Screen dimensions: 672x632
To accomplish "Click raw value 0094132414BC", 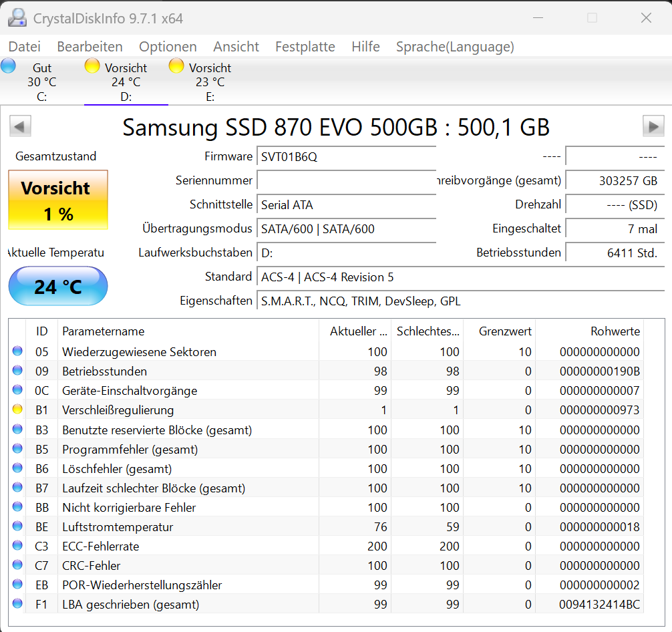I will click(600, 604).
